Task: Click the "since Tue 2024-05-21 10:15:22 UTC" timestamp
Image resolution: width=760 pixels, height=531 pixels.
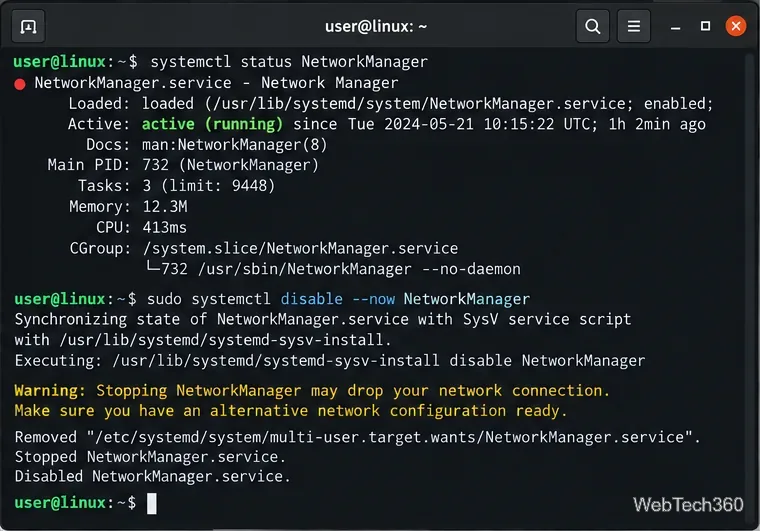Action: [x=445, y=124]
